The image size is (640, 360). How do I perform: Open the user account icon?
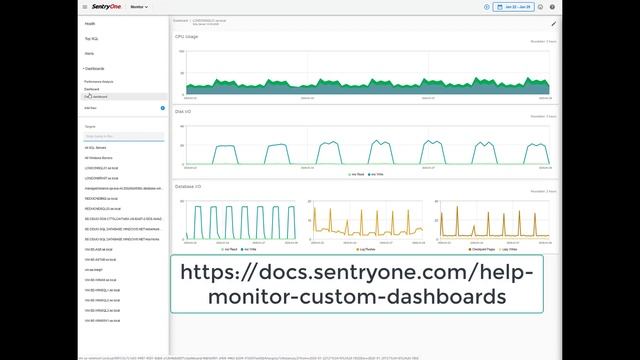point(540,7)
